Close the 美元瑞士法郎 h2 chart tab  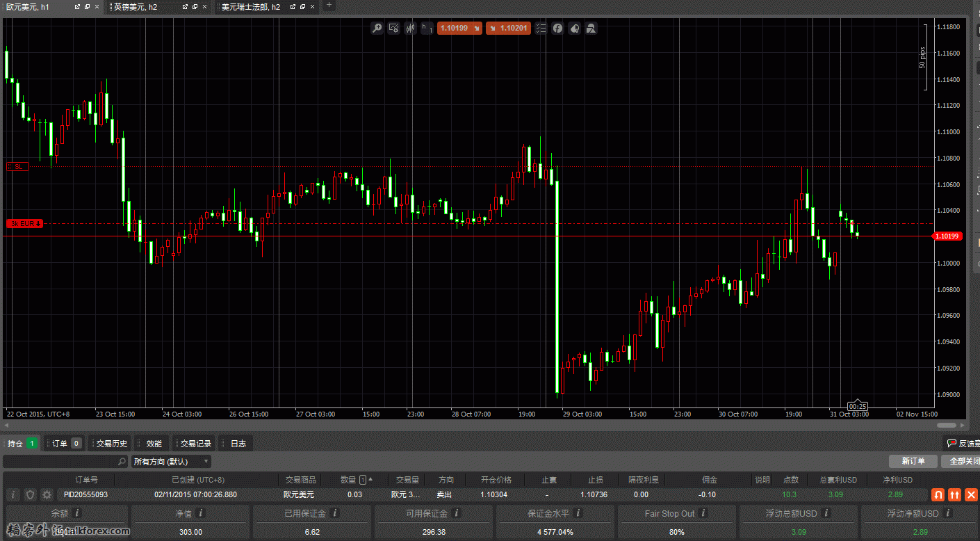(313, 7)
